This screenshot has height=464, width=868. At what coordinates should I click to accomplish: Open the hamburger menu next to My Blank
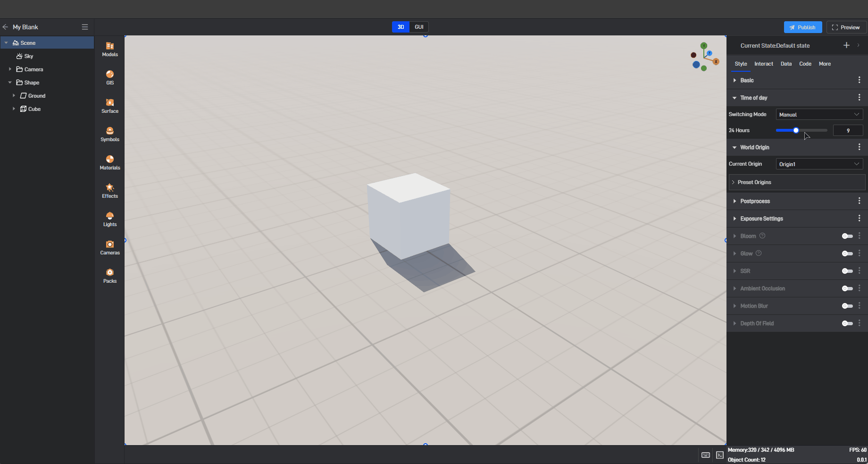[x=85, y=27]
